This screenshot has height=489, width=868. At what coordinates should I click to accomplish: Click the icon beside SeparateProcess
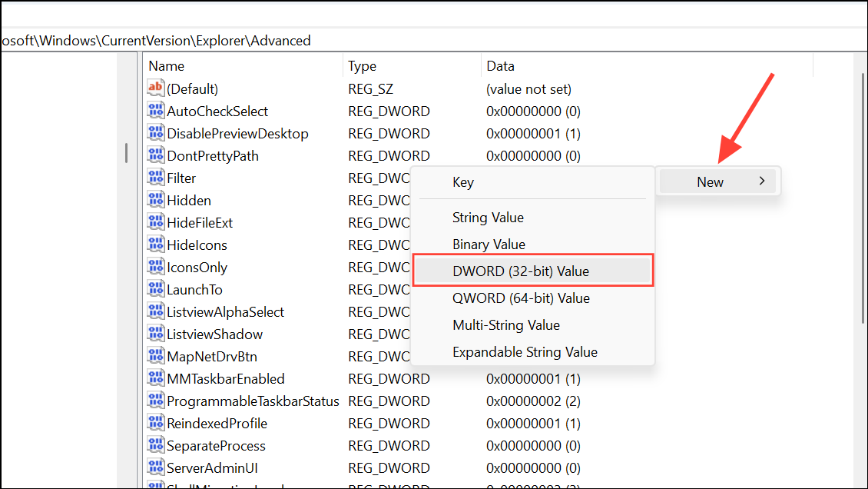(155, 445)
